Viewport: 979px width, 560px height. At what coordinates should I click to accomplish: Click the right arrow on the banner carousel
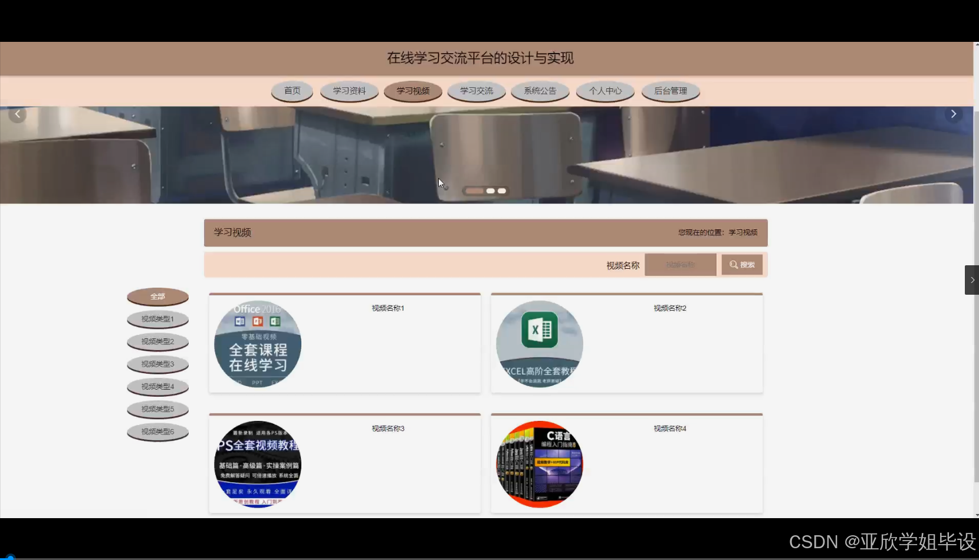pos(954,113)
